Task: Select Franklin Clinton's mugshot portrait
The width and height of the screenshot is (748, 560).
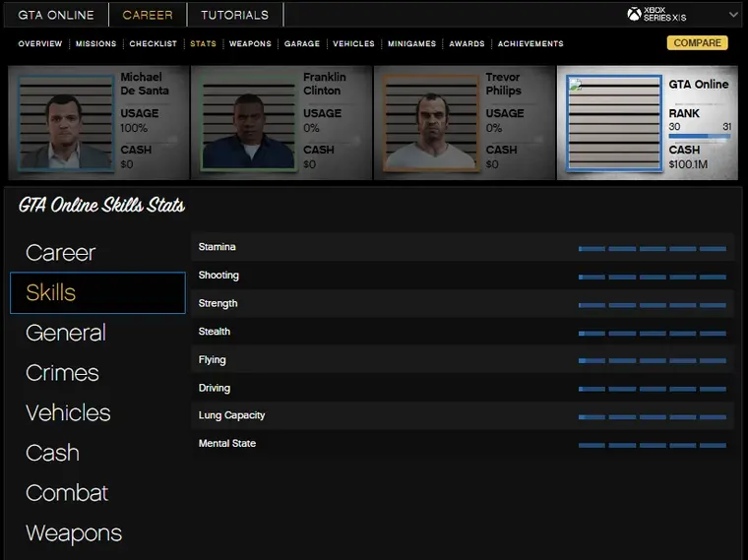Action: 247,123
